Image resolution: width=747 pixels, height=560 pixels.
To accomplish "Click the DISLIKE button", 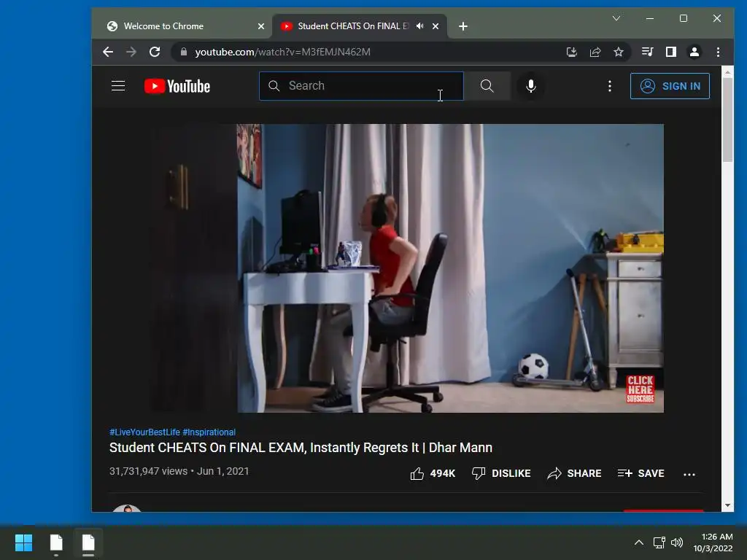I will click(x=501, y=473).
